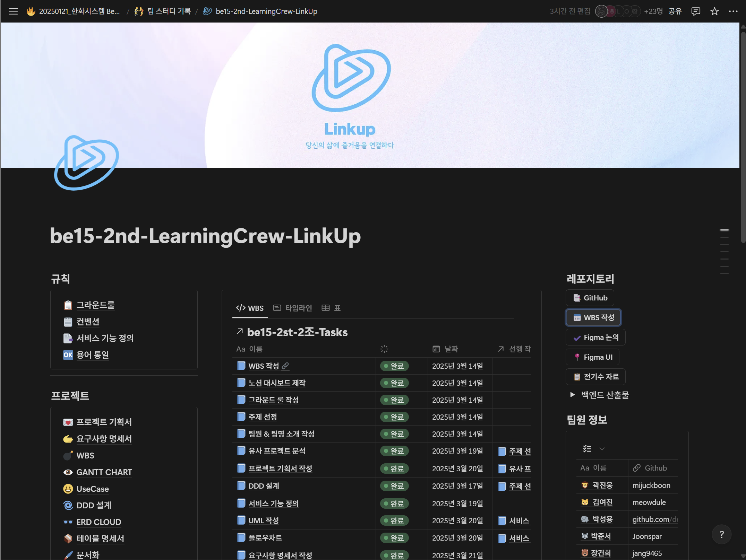
Task: Click the list view icon in 팀원 정보
Action: tap(587, 449)
